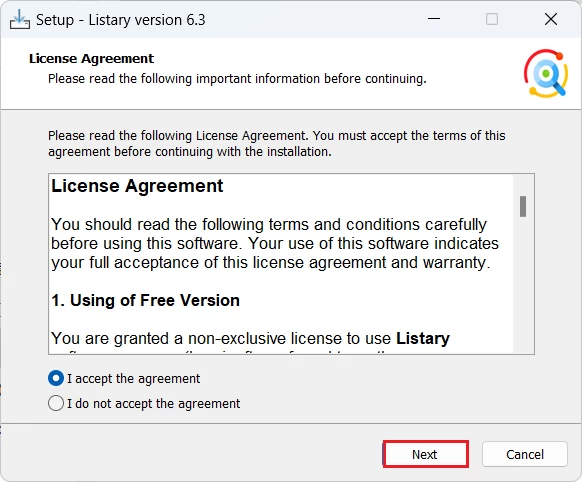Screen dimensions: 582x482
Task: Click the 'Setup - Listary version 6.3' title
Action: click(121, 20)
